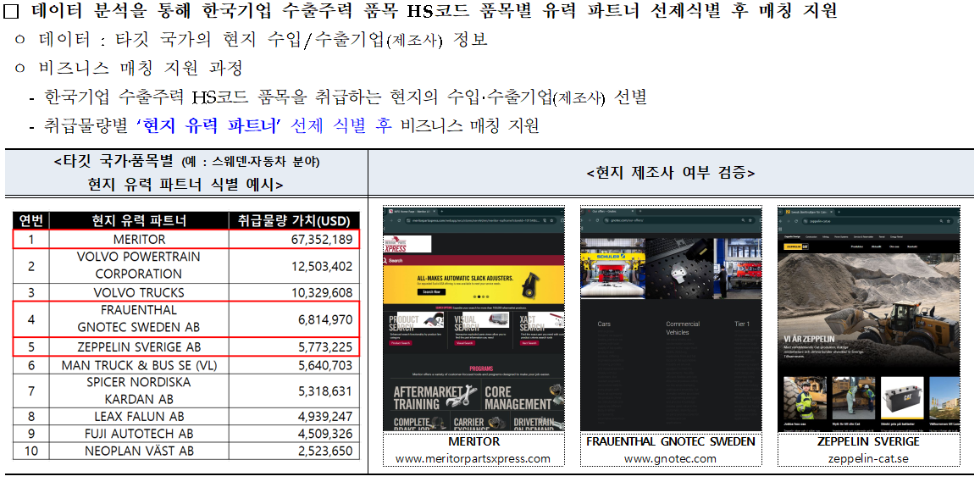Click 'SPICER NORDISKA KARDAN AB' table cell
The height and width of the screenshot is (482, 980).
(139, 391)
